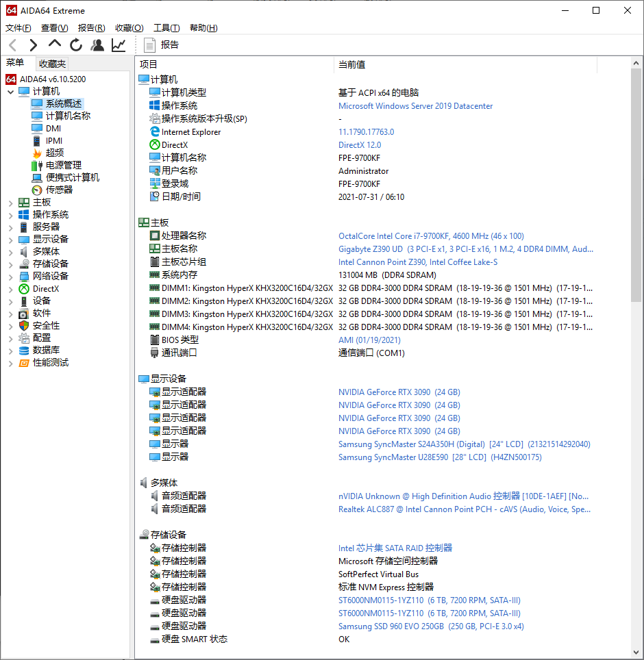Image resolution: width=644 pixels, height=660 pixels.
Task: Click the scrollbar up arrow
Action: pos(636,63)
